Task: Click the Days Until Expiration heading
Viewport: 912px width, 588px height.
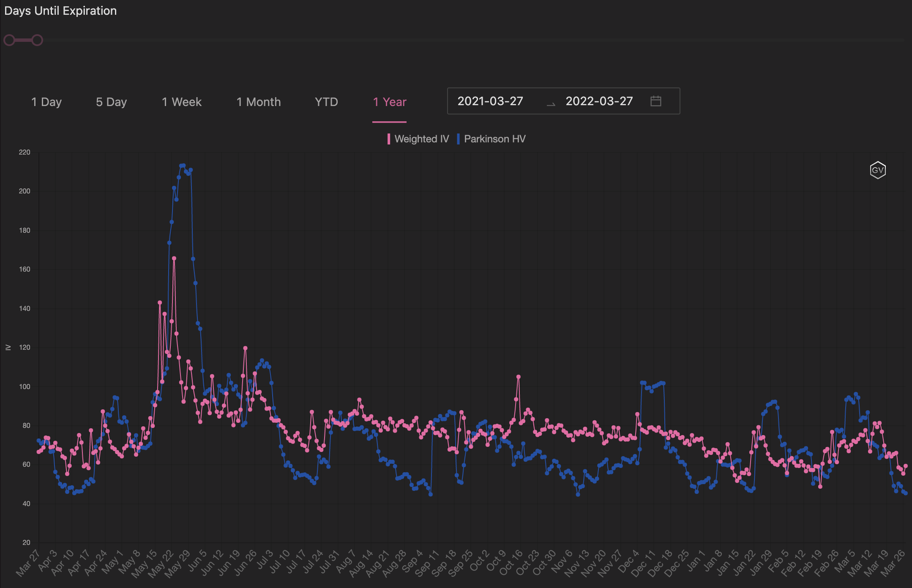Action: pyautogui.click(x=60, y=11)
